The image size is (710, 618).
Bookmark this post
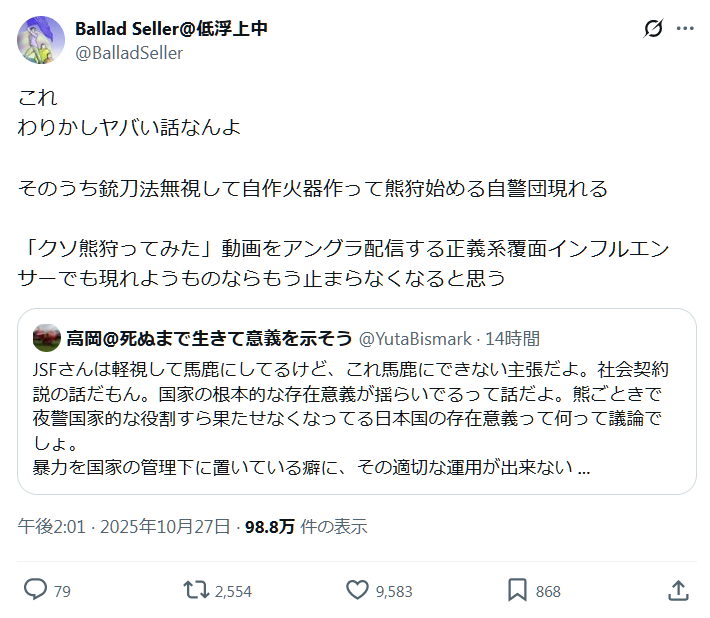(x=517, y=590)
